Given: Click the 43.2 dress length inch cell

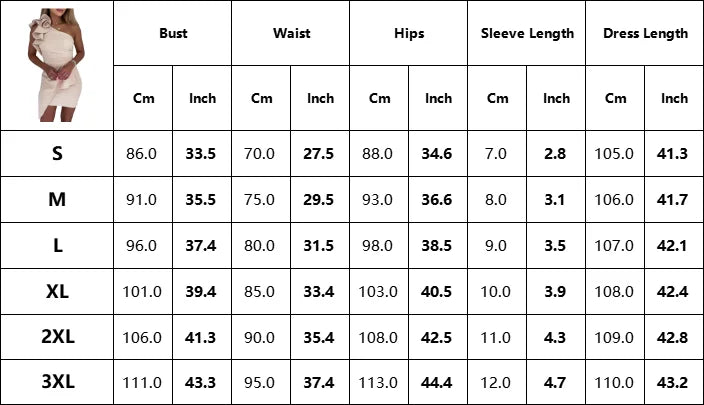Looking at the screenshot, I should pyautogui.click(x=673, y=383).
